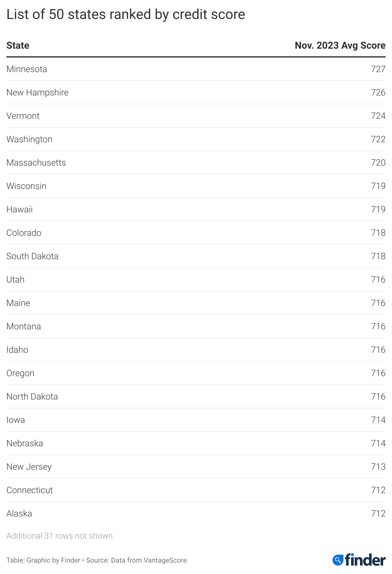Select the Colorado state name
Screen dimensions: 392x574
tap(24, 233)
